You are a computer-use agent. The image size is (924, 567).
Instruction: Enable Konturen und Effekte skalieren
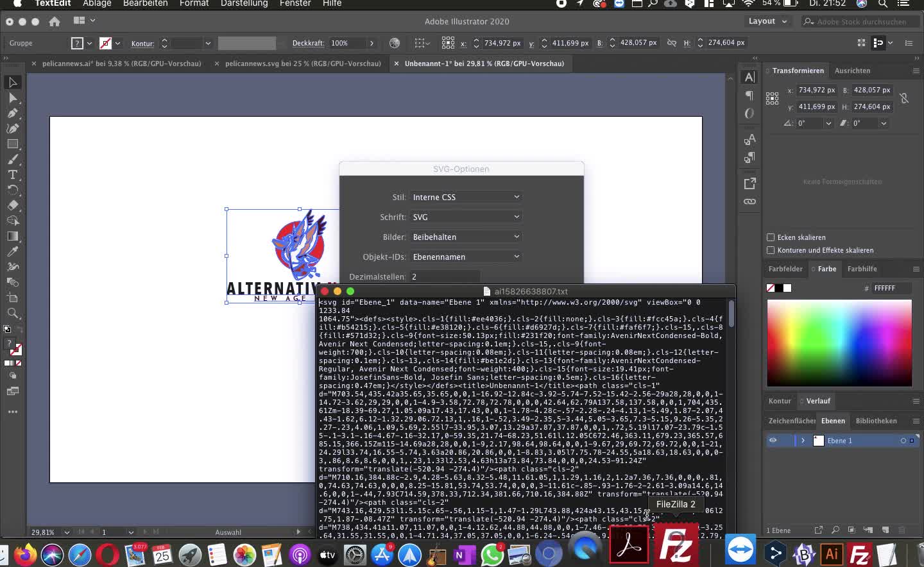(771, 250)
